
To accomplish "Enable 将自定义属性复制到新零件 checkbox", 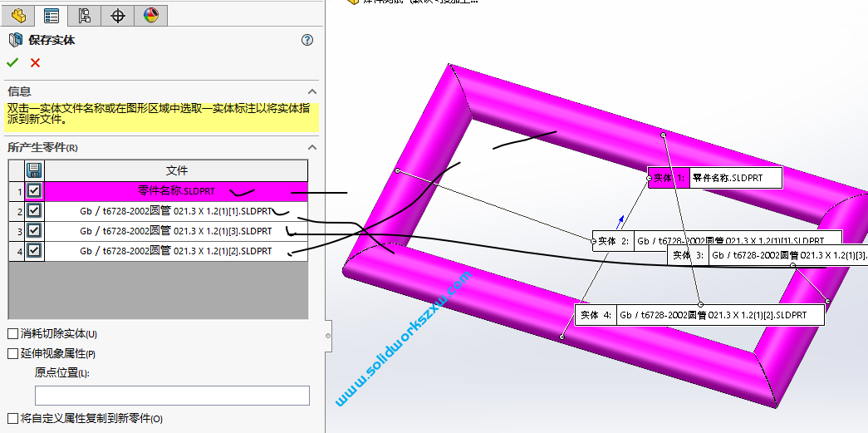I will point(12,419).
